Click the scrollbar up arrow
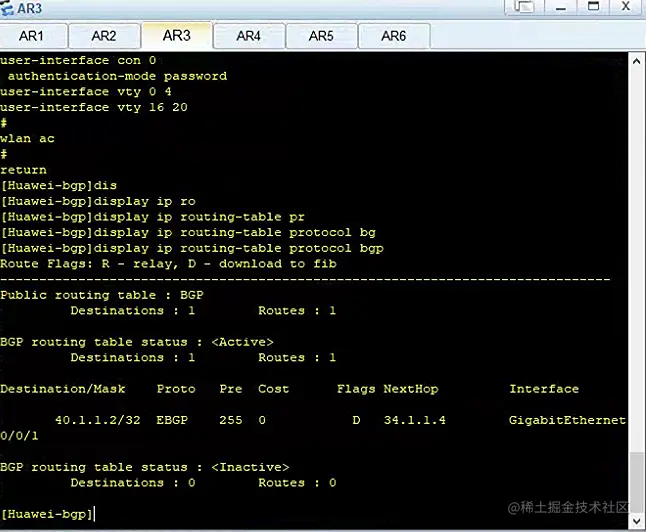The width and height of the screenshot is (646, 532). tap(637, 61)
